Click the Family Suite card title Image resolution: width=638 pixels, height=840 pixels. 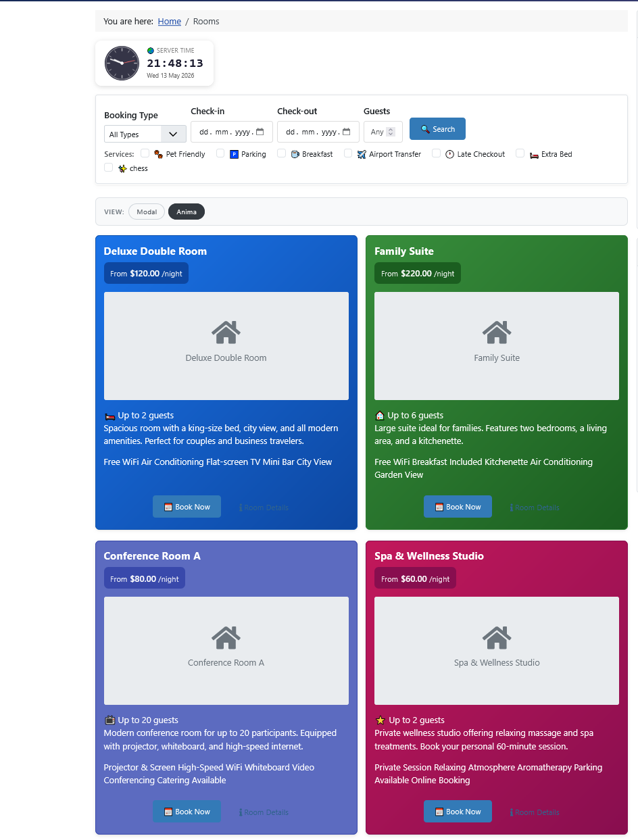coord(404,251)
